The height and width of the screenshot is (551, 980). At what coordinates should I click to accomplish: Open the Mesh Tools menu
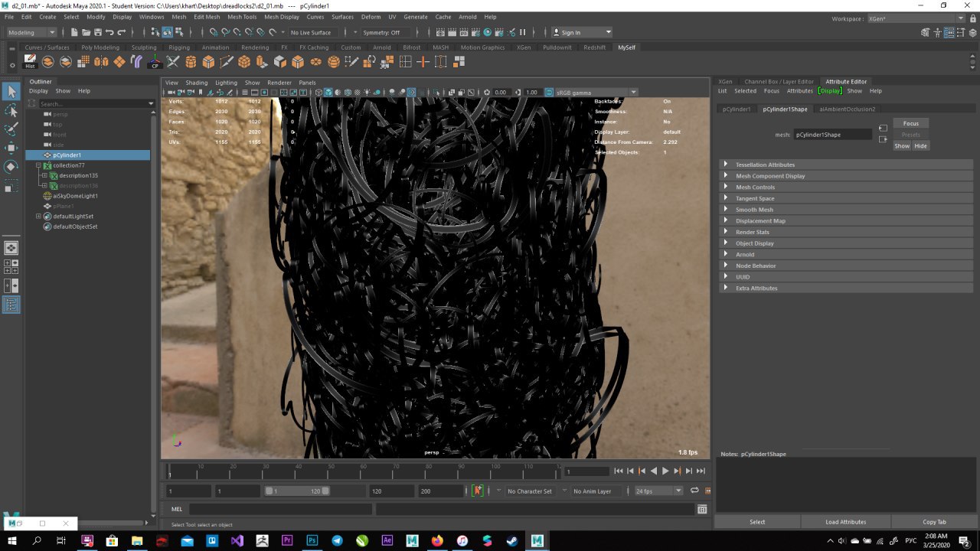[x=242, y=17]
